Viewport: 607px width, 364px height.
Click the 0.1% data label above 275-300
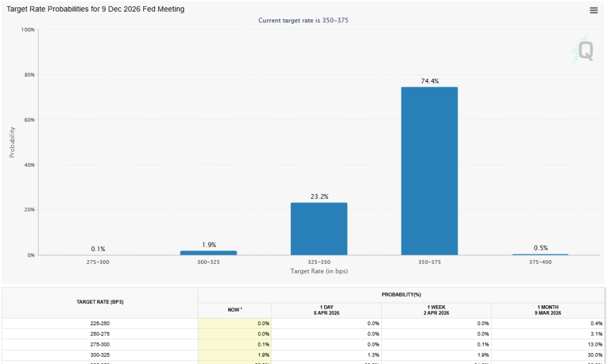(98, 249)
